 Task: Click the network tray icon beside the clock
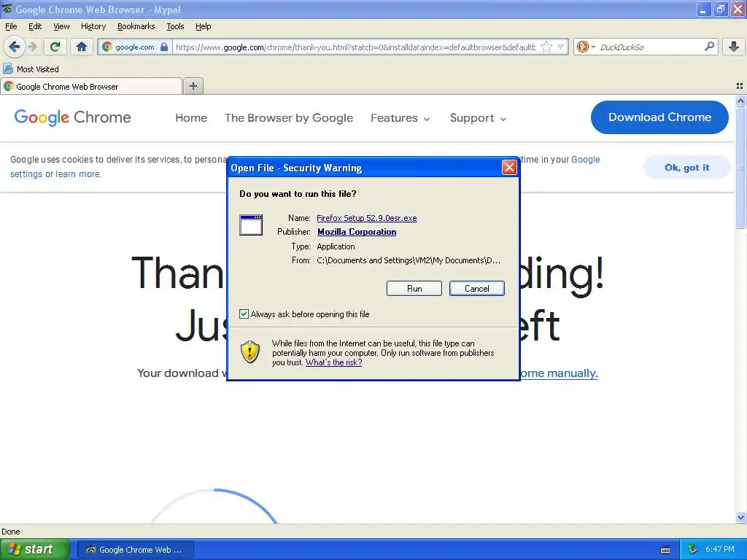point(693,549)
